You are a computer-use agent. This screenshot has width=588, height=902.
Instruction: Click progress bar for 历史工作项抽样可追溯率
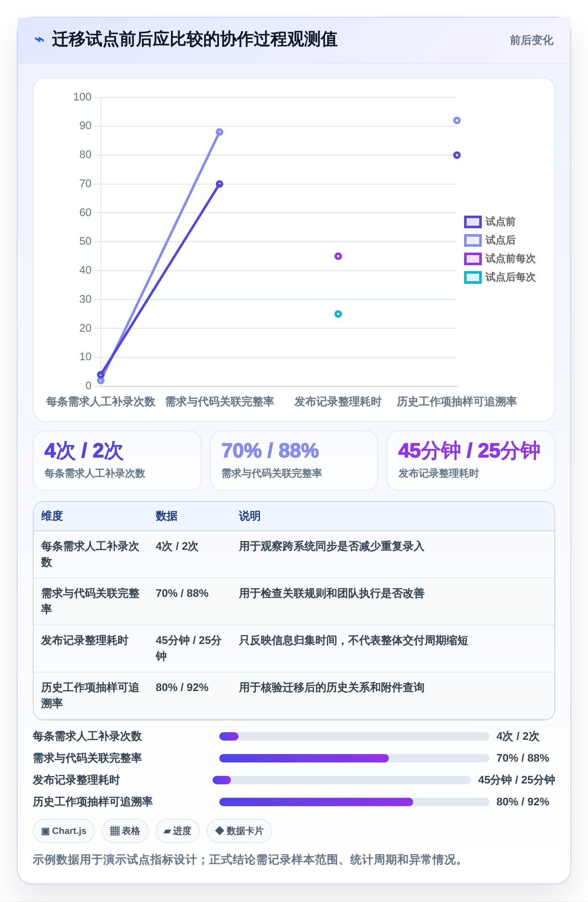point(354,802)
